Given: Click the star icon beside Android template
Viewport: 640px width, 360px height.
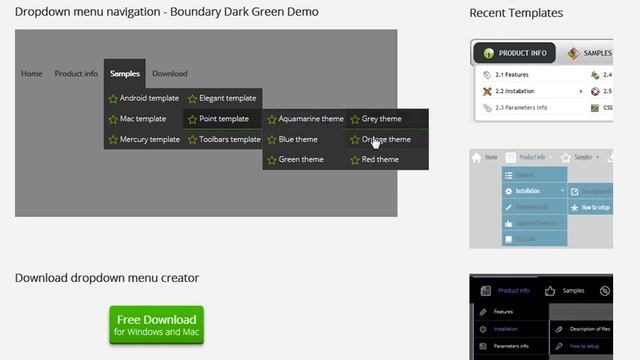Looking at the screenshot, I should click(113, 98).
